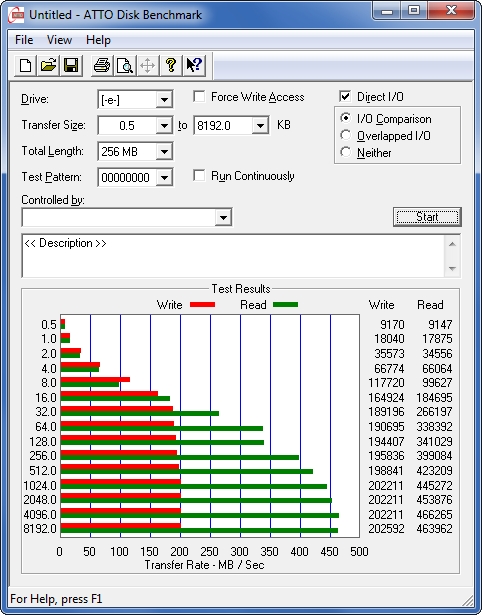
Task: Click the Start button
Action: [x=427, y=217]
